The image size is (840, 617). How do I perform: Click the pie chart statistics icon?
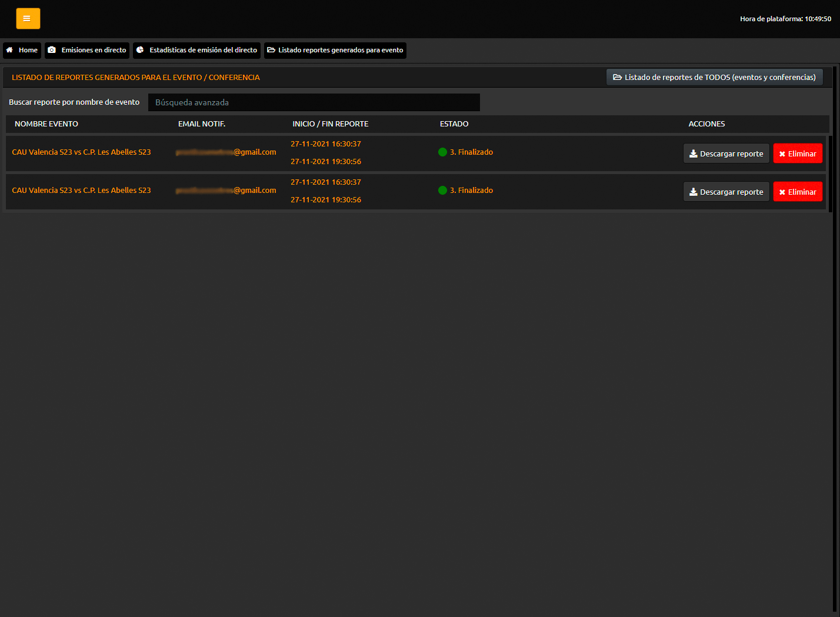[140, 50]
